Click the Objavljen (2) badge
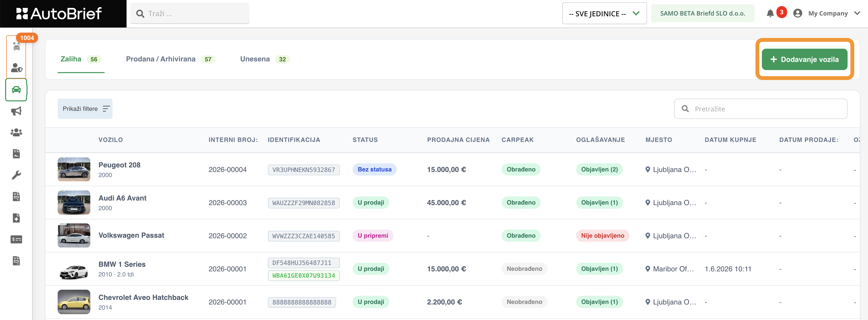The height and width of the screenshot is (320, 868). pos(599,169)
